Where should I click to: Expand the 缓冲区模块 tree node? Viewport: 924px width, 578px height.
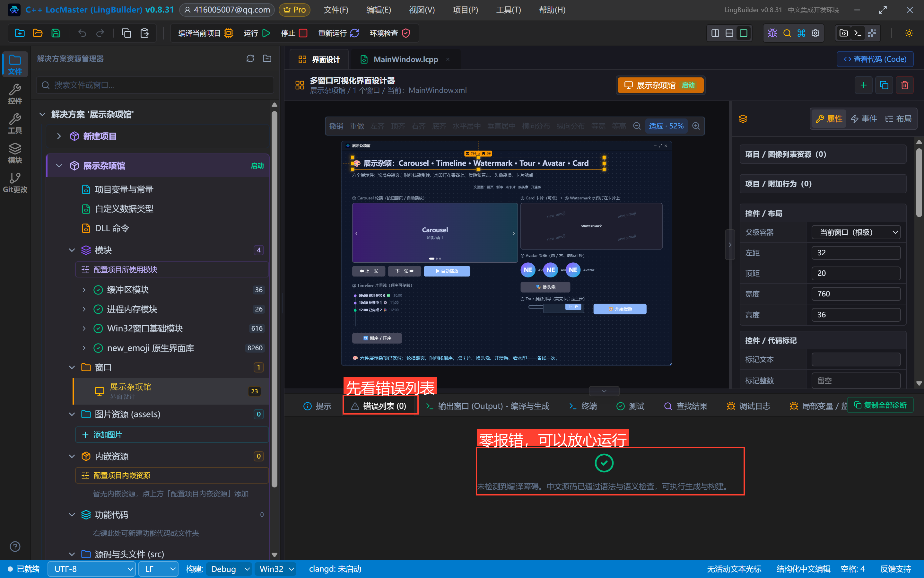point(84,290)
